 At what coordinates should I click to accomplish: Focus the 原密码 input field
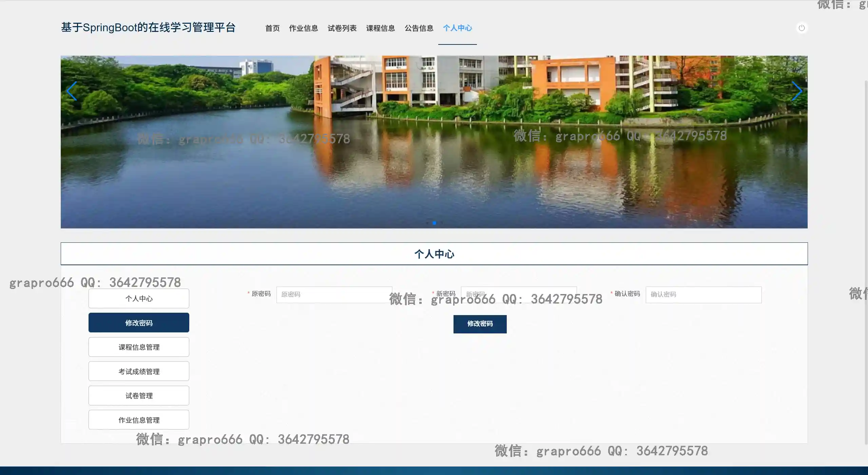click(x=334, y=295)
